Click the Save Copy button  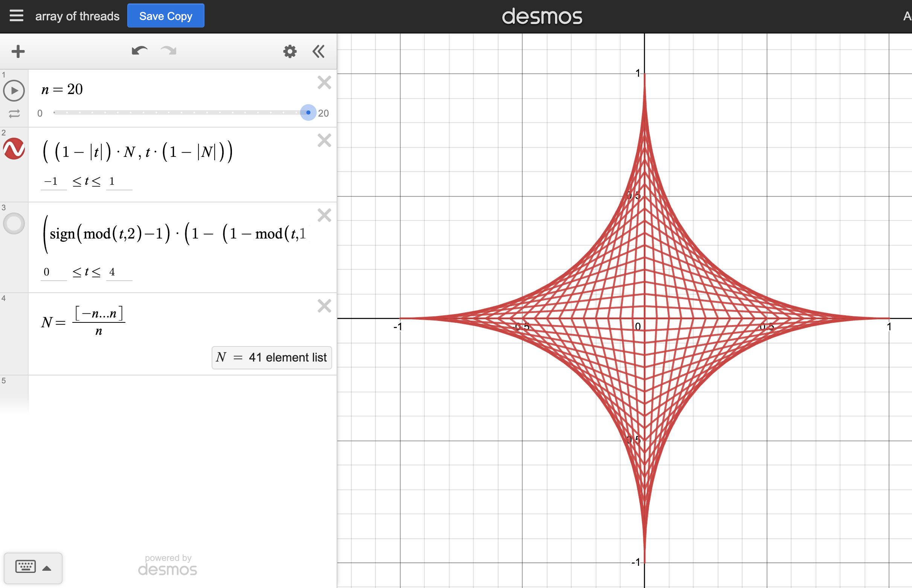(165, 16)
